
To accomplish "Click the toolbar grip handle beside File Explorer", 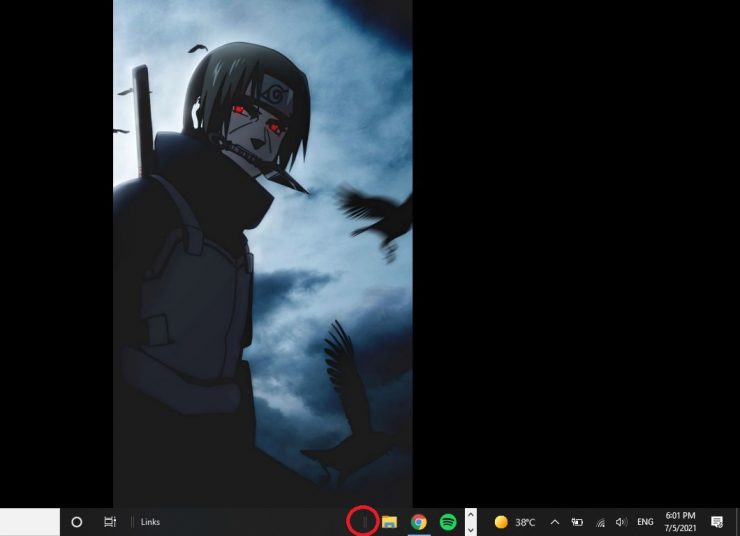I will 364,522.
